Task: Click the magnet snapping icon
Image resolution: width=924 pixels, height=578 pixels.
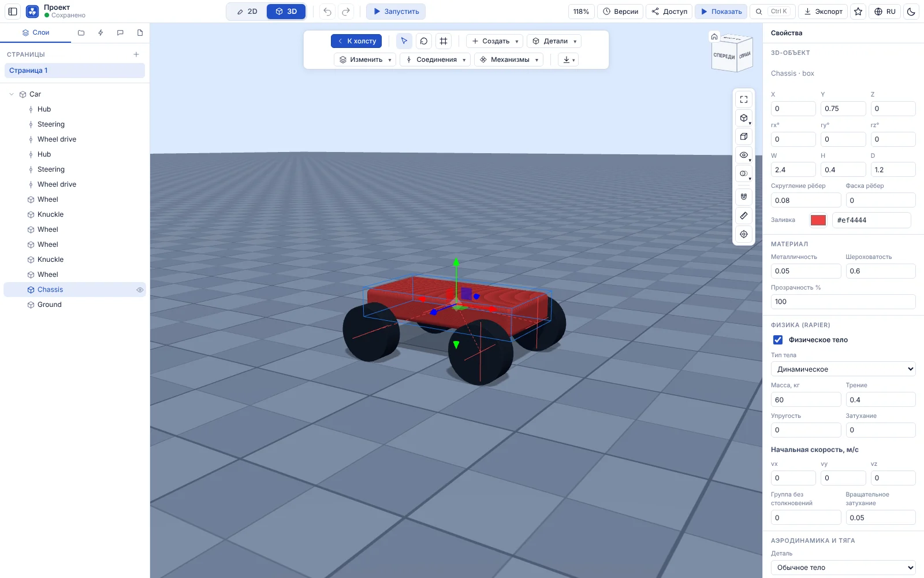Action: coord(744,197)
